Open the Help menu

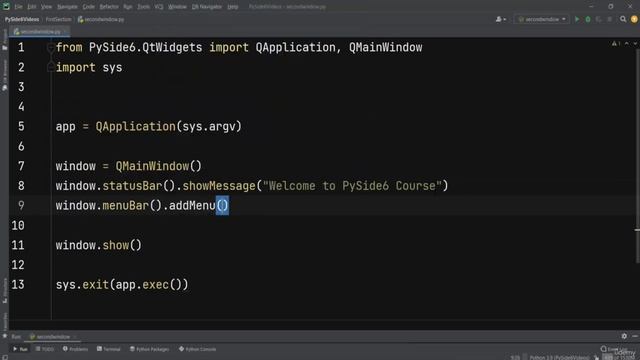233,7
